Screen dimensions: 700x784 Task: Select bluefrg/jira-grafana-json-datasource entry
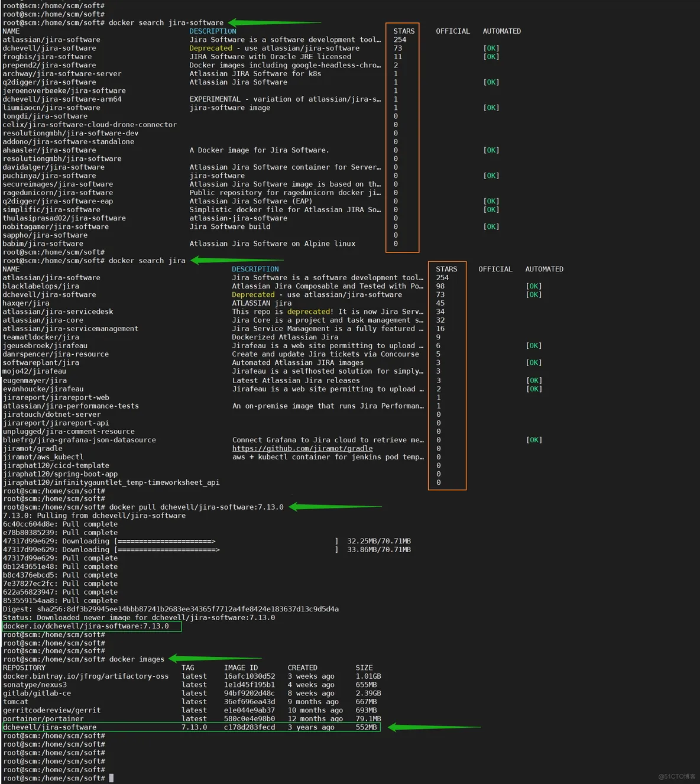point(79,440)
